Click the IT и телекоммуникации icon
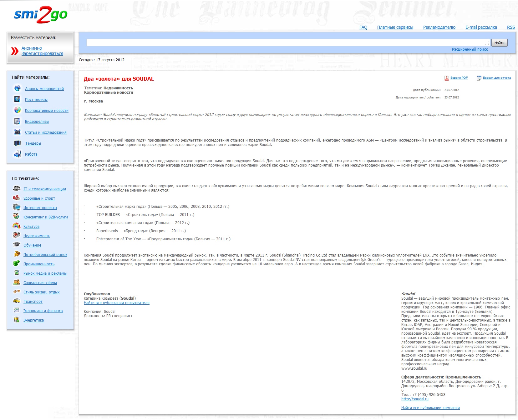 (x=17, y=188)
